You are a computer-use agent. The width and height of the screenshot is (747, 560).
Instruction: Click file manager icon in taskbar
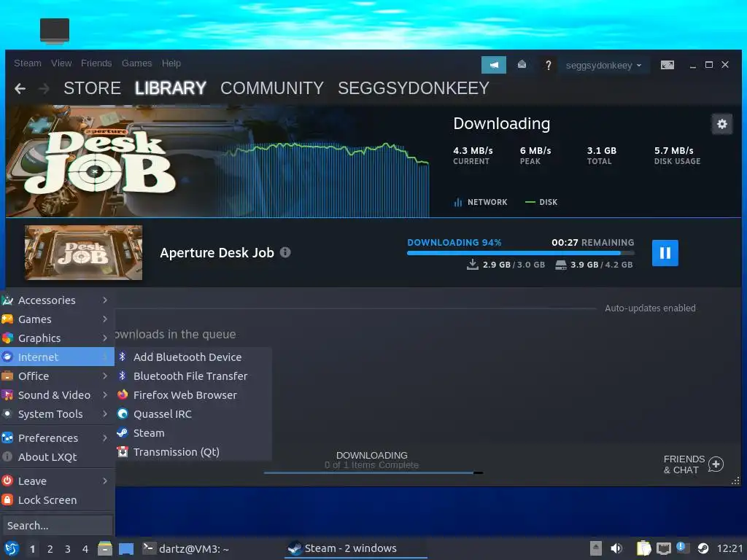(x=105, y=549)
